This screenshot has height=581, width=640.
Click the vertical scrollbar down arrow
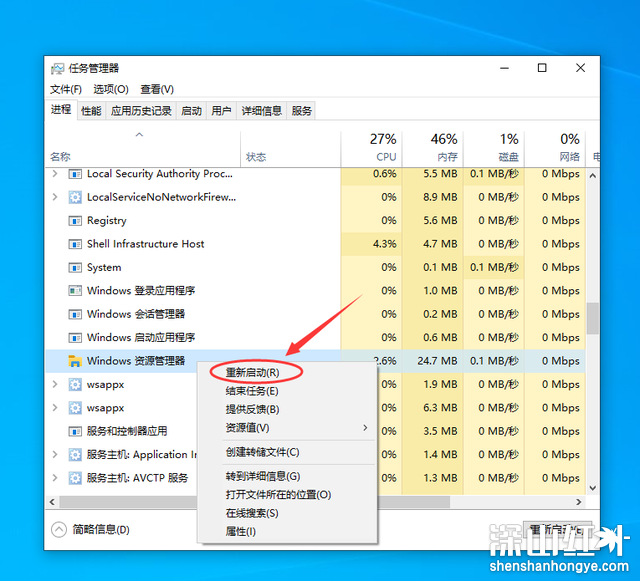click(593, 488)
